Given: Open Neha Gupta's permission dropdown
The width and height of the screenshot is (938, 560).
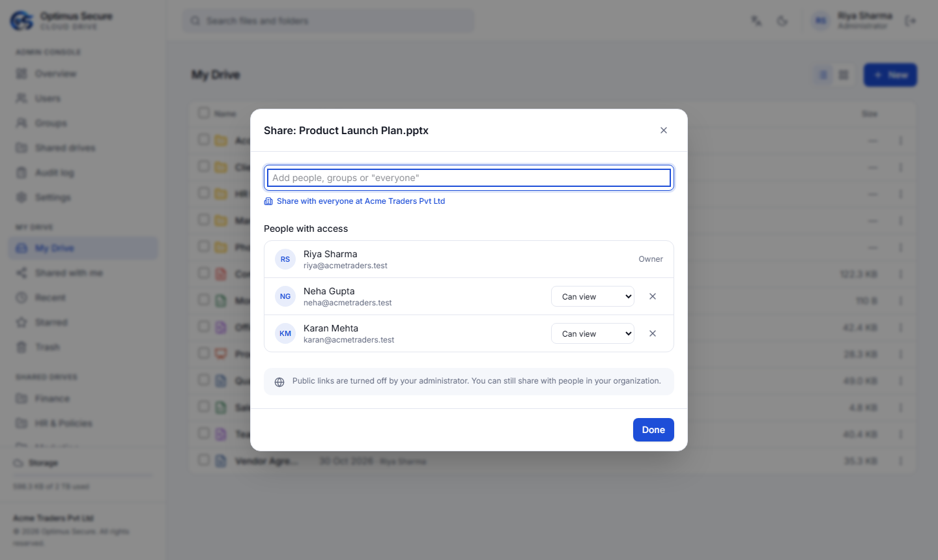Looking at the screenshot, I should 592,296.
